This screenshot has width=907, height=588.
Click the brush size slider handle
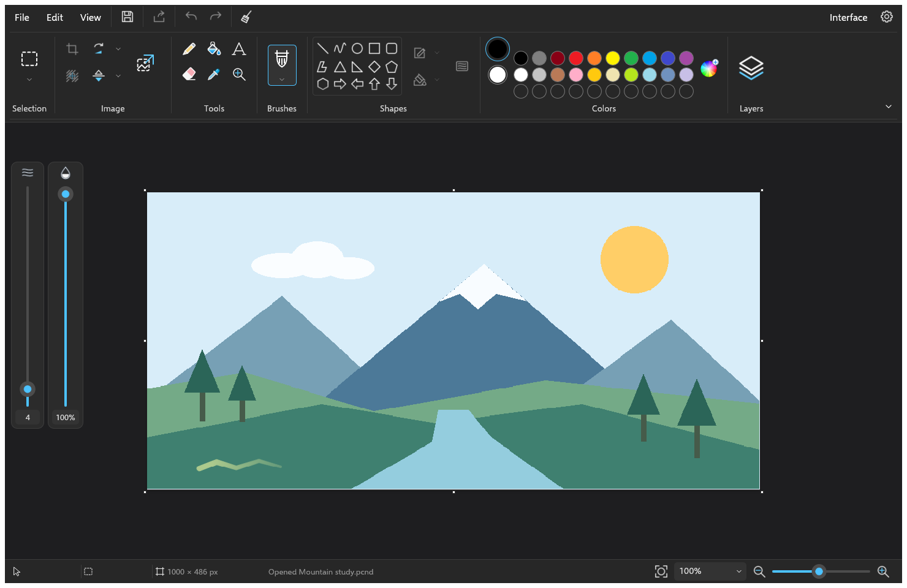click(28, 389)
